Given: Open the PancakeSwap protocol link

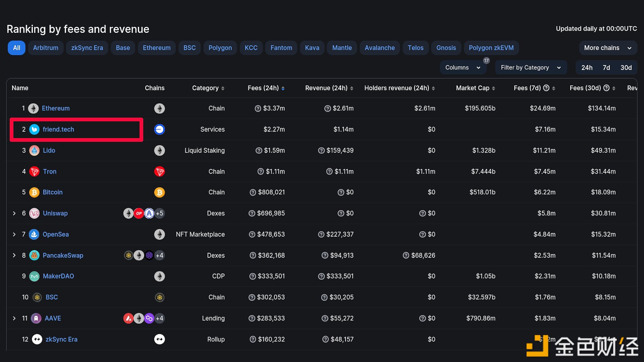Looking at the screenshot, I should (63, 255).
